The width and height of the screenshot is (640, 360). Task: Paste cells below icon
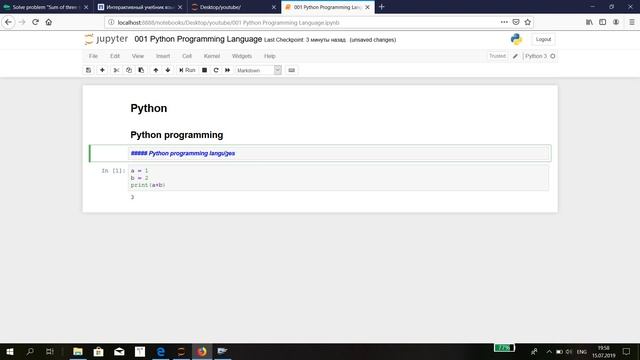coord(141,70)
